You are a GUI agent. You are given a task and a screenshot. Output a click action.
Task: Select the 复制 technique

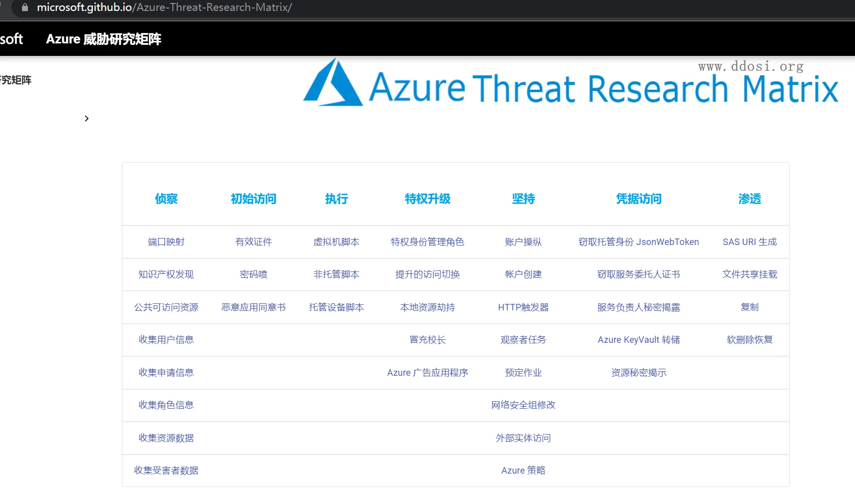pyautogui.click(x=750, y=307)
